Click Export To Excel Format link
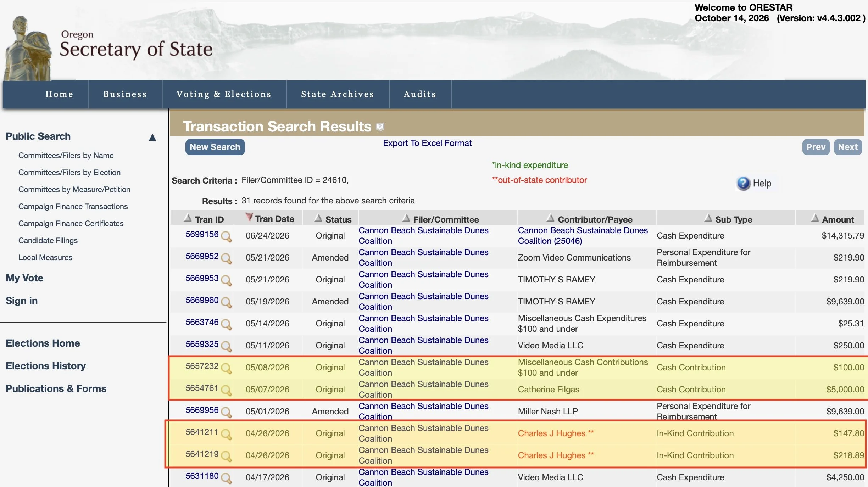The width and height of the screenshot is (868, 487). click(x=427, y=143)
